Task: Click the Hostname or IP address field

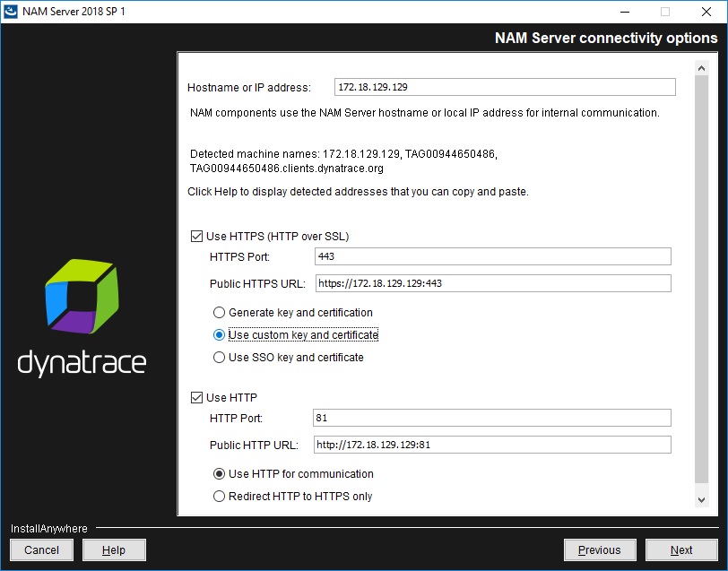Action: [505, 87]
